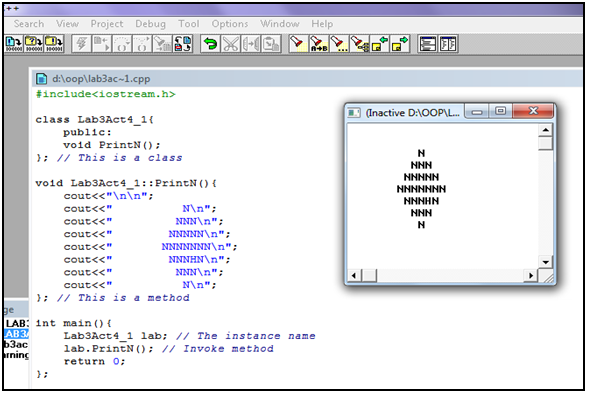Open the Search menu
Image resolution: width=589 pixels, height=393 pixels.
click(29, 24)
